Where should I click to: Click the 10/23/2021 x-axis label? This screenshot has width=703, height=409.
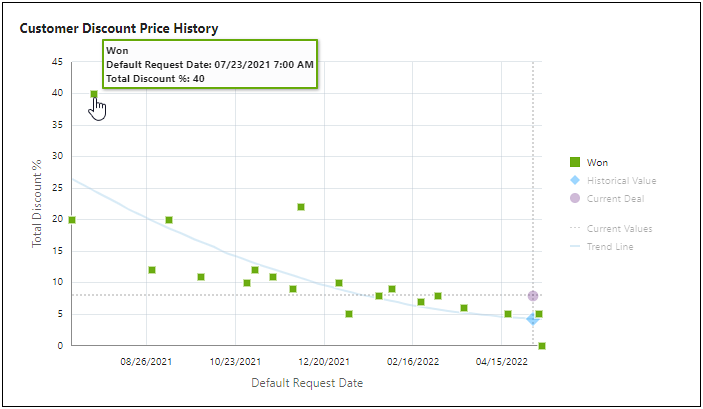[235, 361]
